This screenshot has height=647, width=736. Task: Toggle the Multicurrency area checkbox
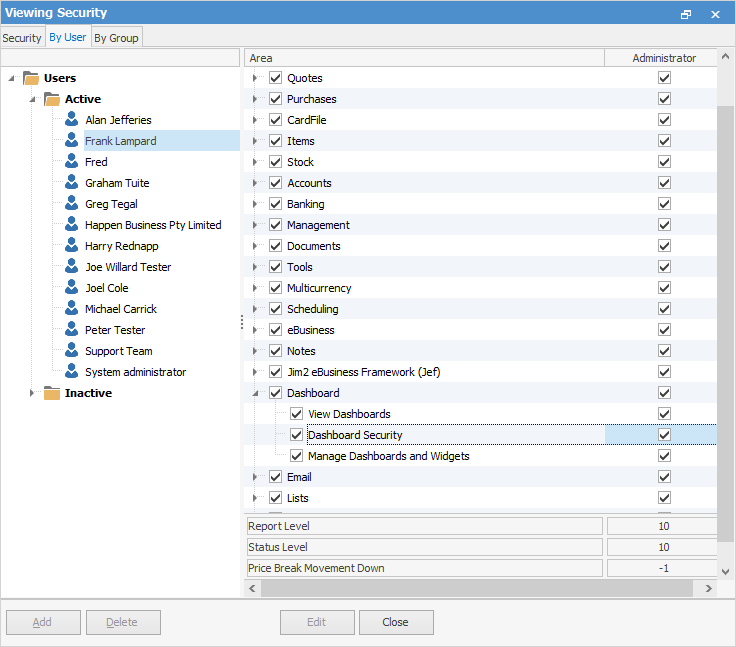click(x=276, y=288)
